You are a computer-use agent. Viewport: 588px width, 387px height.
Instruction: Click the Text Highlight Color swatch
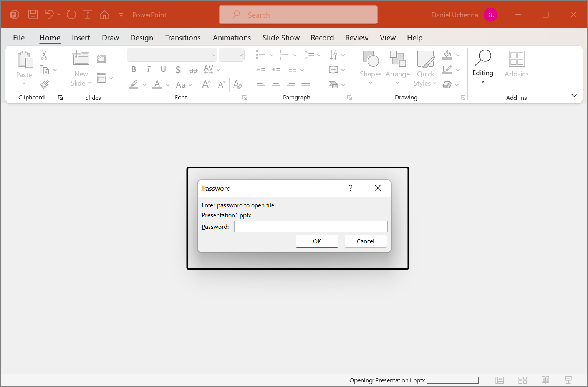pos(133,84)
